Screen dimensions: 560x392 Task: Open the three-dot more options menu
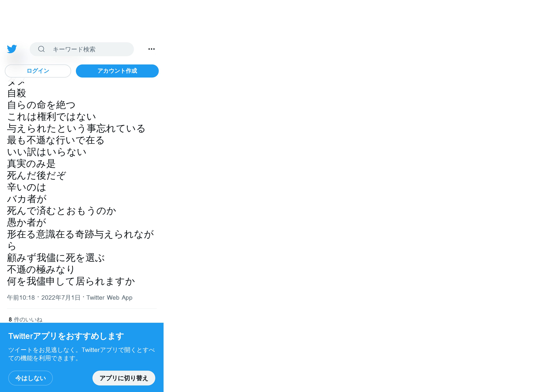[x=151, y=49]
